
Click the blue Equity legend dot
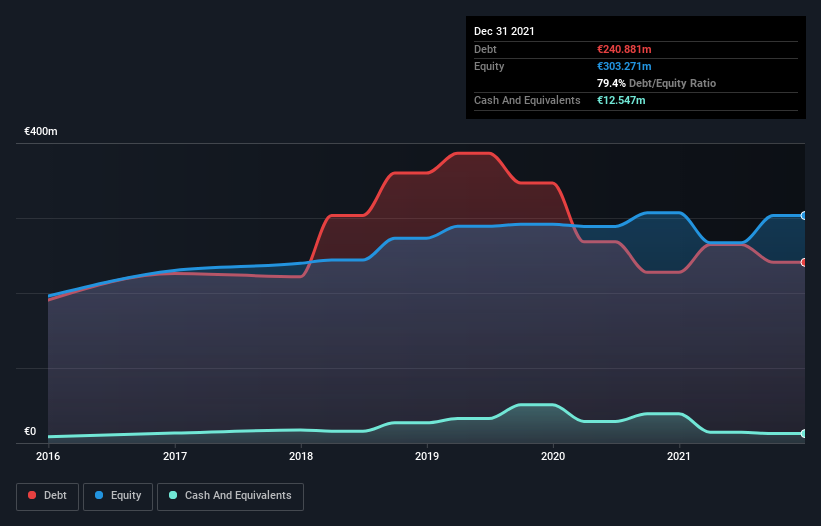point(99,495)
